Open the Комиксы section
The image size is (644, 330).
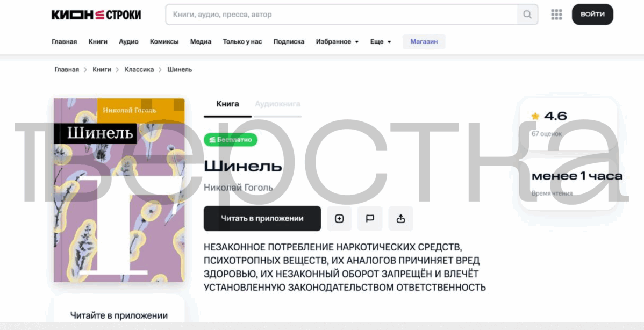(x=164, y=41)
